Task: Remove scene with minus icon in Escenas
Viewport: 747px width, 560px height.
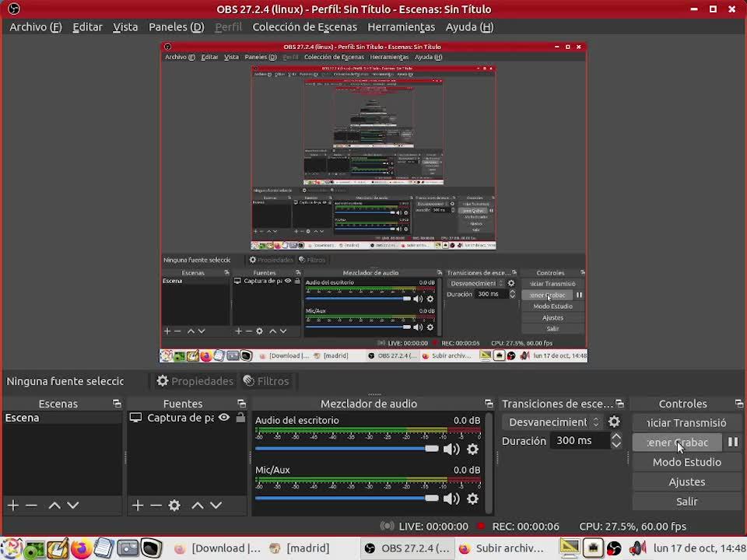Action: 31,506
